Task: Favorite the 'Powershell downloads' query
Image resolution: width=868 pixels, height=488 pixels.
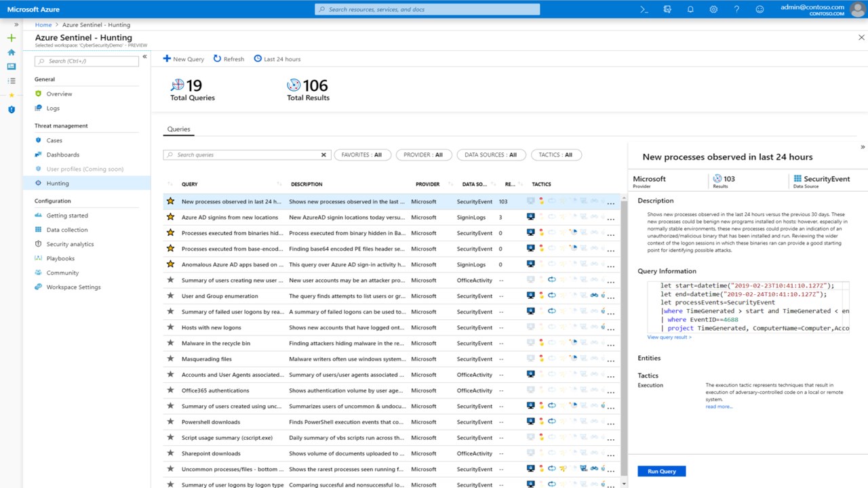Action: [171, 422]
